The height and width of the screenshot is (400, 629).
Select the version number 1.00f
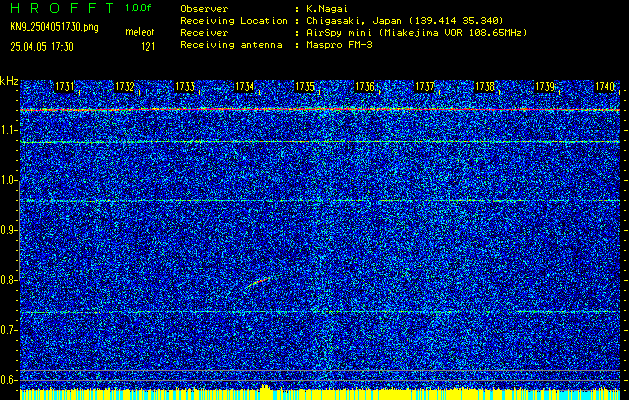[138, 8]
